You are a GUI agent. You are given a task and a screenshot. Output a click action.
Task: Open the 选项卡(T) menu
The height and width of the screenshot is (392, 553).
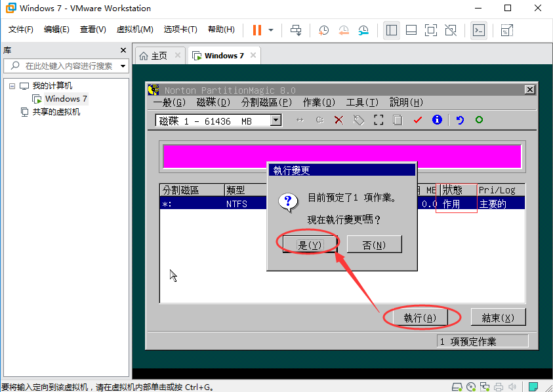180,29
